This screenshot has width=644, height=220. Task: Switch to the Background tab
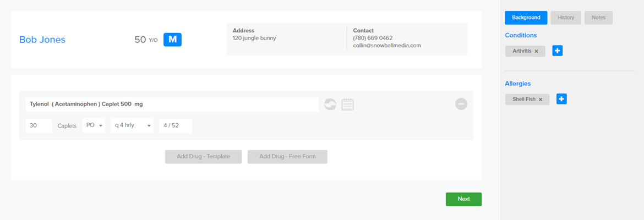[x=526, y=18]
